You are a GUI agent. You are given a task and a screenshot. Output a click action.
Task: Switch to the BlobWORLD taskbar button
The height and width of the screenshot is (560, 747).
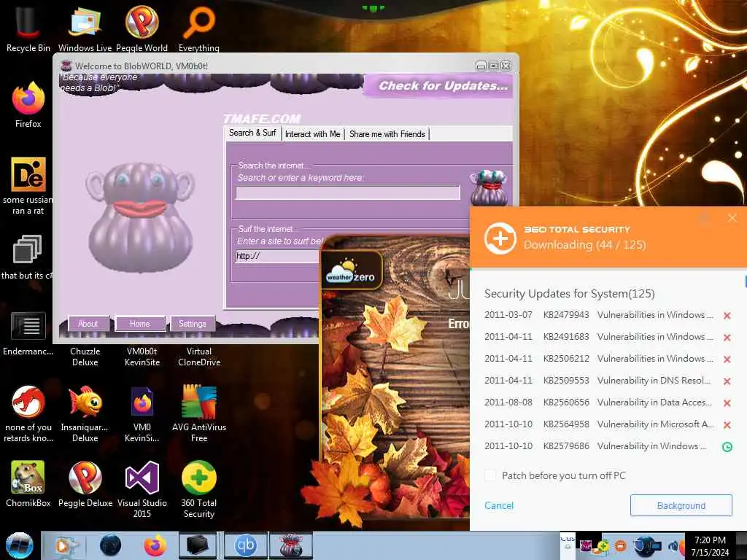[x=291, y=545]
